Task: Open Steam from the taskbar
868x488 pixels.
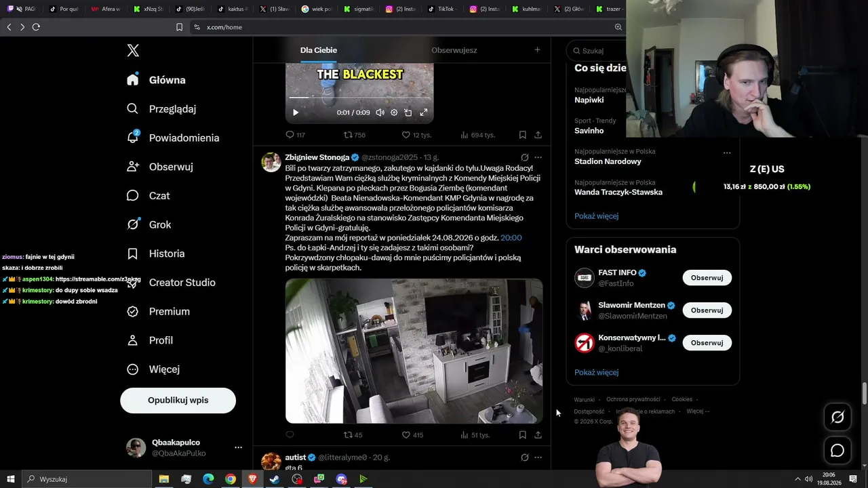Action: point(275,479)
